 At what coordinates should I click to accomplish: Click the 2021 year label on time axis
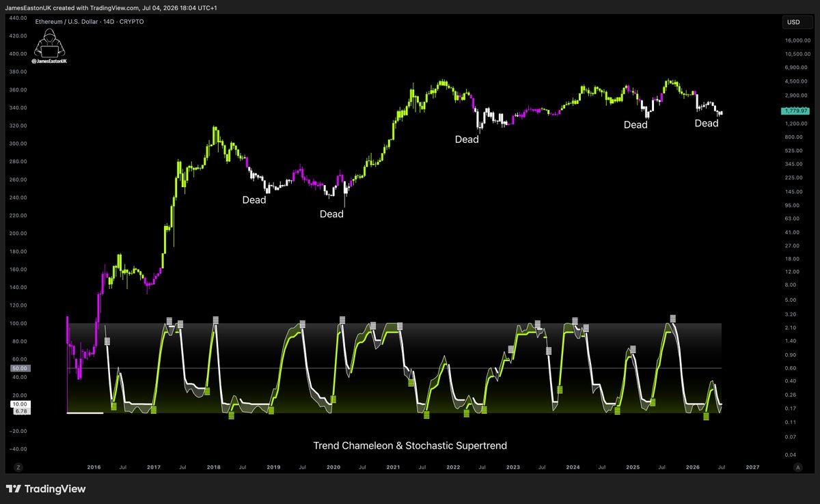coord(393,467)
